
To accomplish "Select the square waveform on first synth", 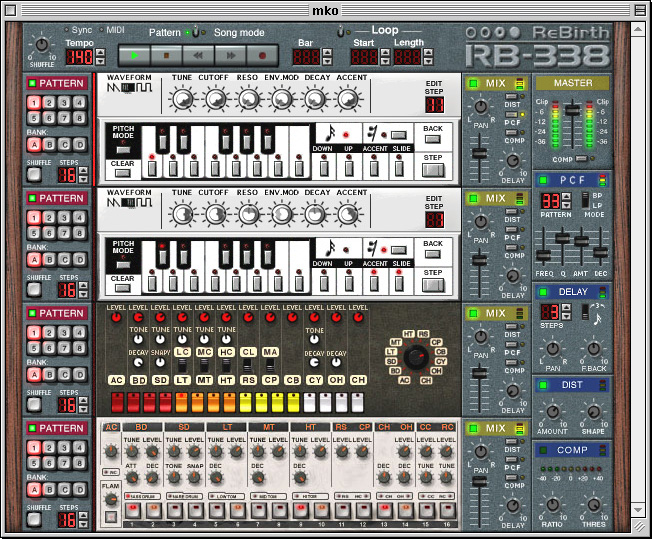I will point(144,87).
